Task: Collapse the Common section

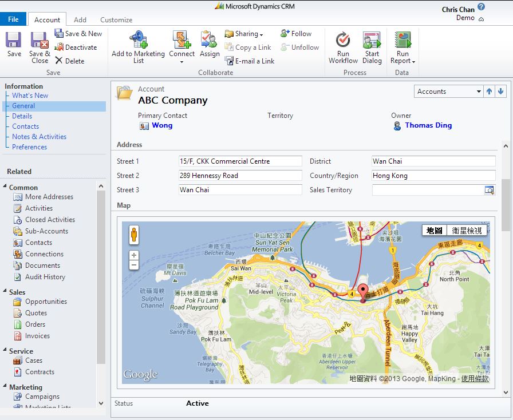Action: 5,186
